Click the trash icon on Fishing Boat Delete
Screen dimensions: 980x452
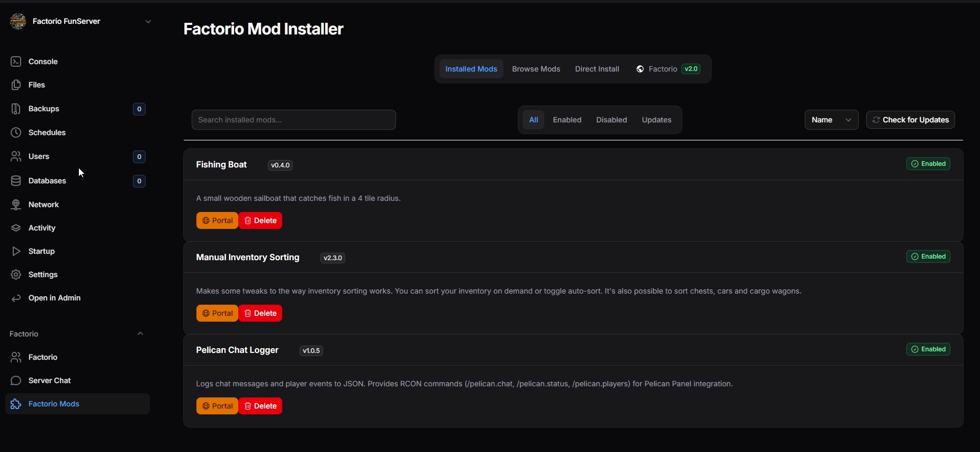[x=248, y=220]
